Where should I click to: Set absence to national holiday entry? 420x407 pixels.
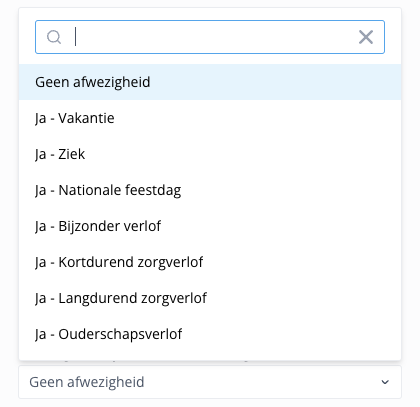click(x=210, y=190)
